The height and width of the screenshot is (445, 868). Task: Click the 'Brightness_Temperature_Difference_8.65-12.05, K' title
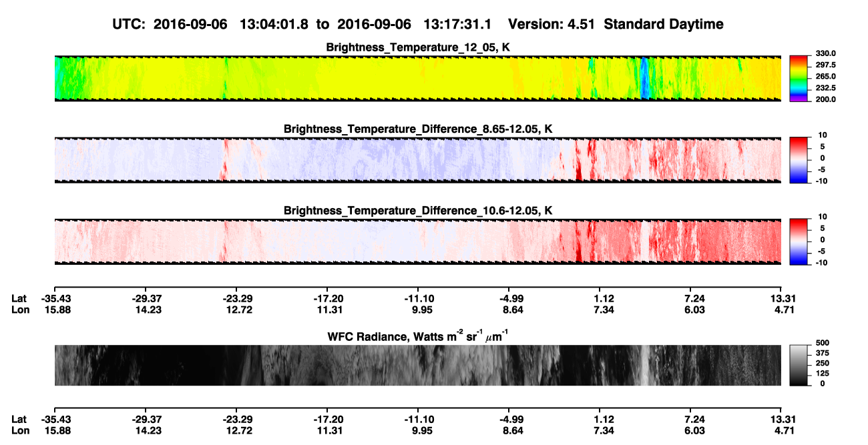click(x=418, y=129)
